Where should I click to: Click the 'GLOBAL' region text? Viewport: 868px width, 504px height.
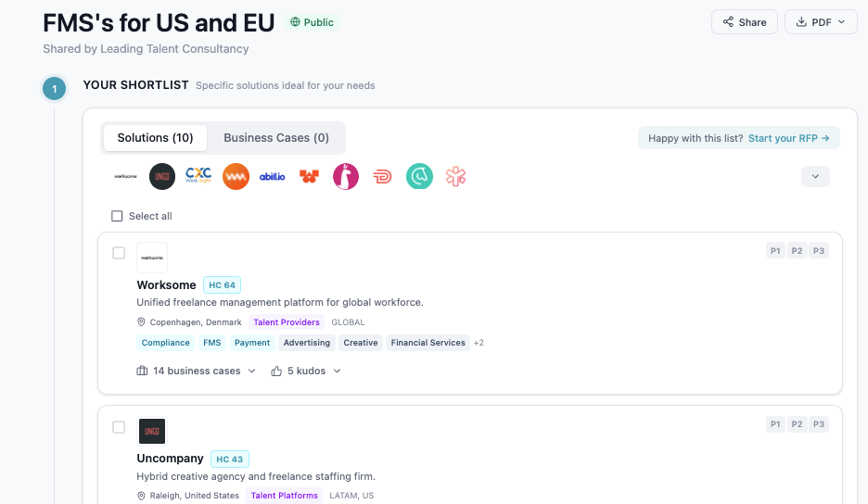pyautogui.click(x=348, y=322)
